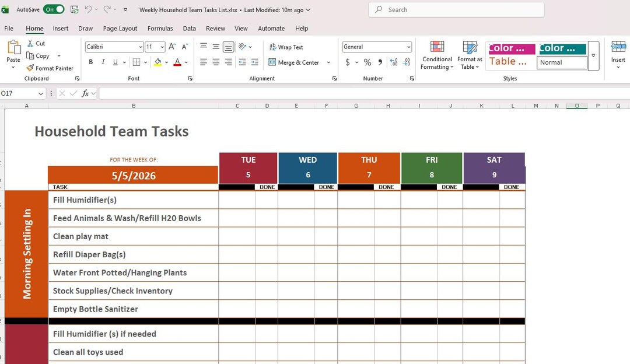The width and height of the screenshot is (630, 364).
Task: Decrease font size
Action: pos(185,47)
